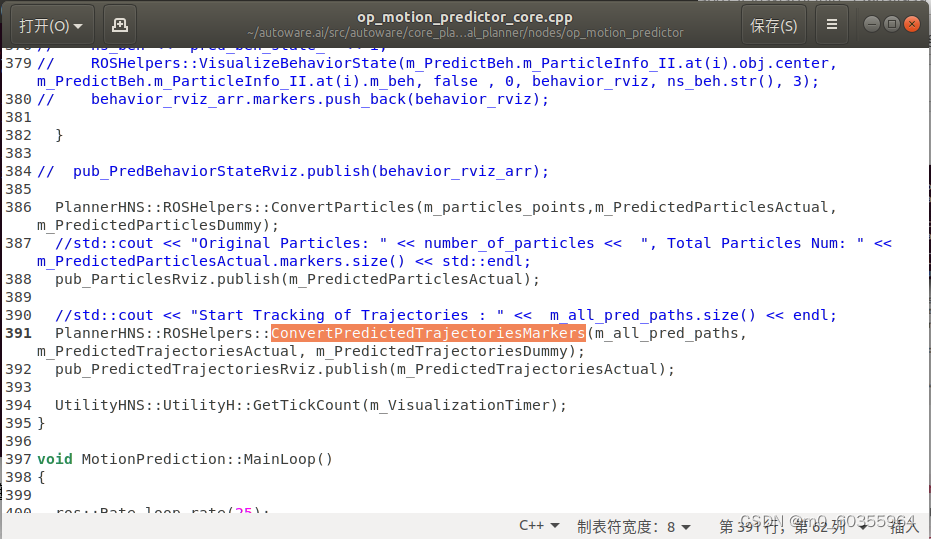Image resolution: width=931 pixels, height=539 pixels.
Task: Click the 插入 insert mode indicator
Action: pyautogui.click(x=904, y=527)
